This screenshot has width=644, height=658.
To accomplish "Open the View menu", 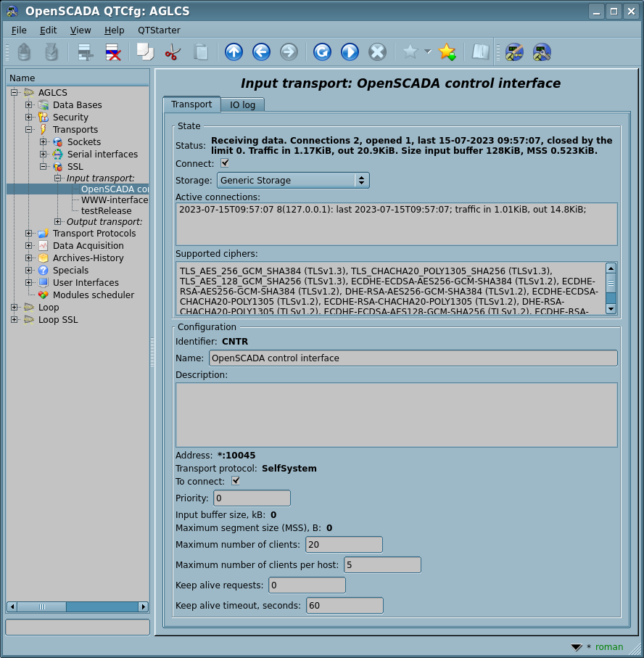I will [x=80, y=30].
